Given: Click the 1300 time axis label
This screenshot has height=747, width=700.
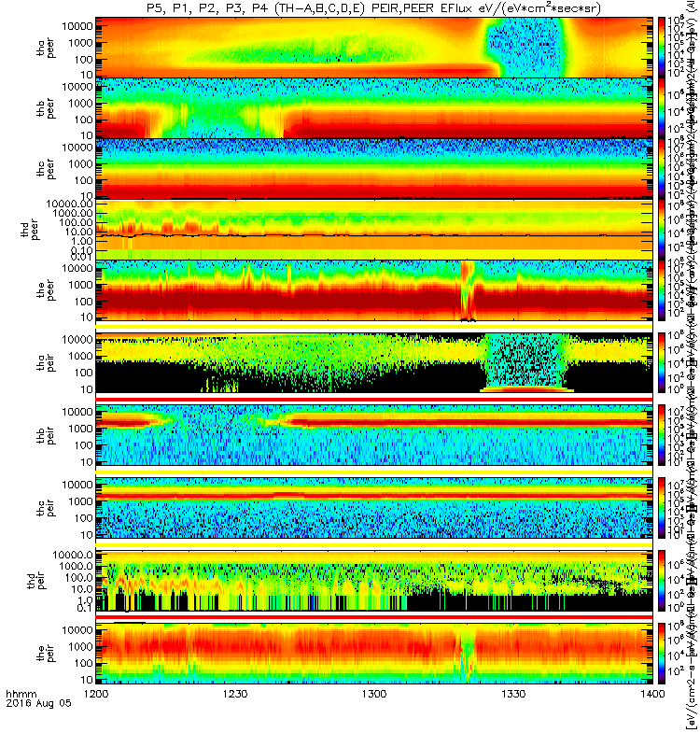Looking at the screenshot, I should 374,694.
